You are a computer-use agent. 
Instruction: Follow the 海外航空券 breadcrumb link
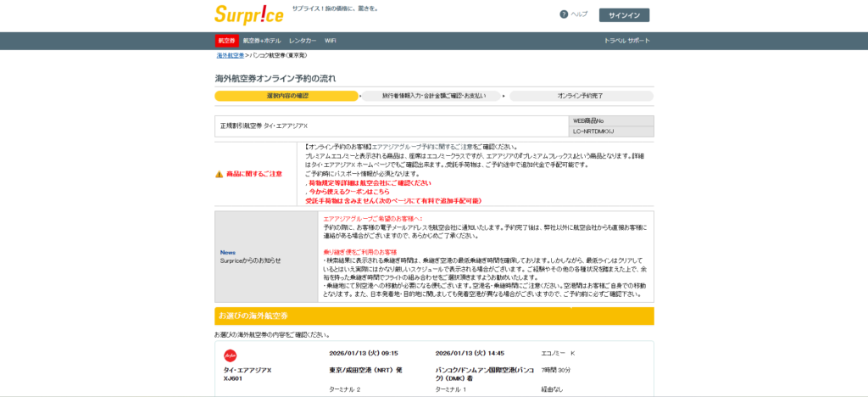point(230,55)
